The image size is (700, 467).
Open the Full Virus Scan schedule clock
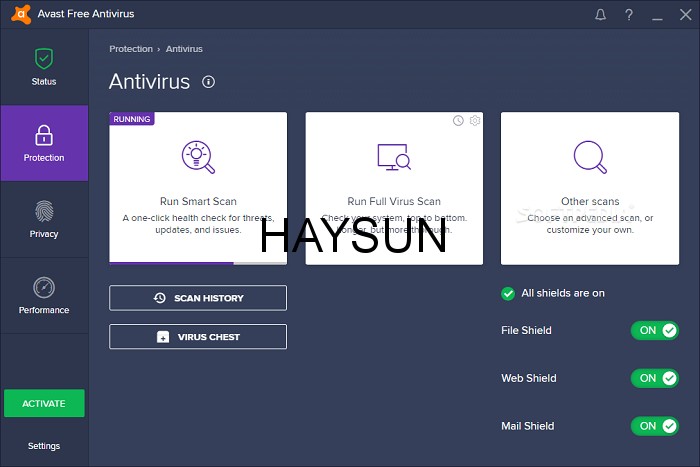click(x=458, y=121)
